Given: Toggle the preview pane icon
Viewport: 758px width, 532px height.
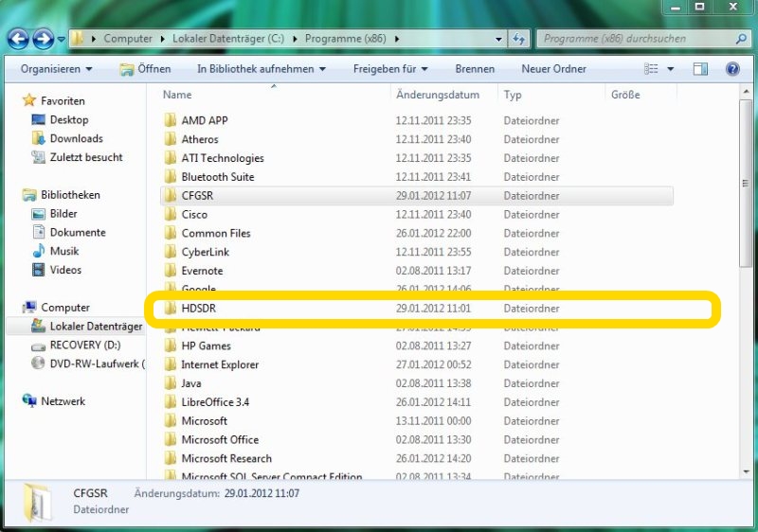Looking at the screenshot, I should click(700, 69).
